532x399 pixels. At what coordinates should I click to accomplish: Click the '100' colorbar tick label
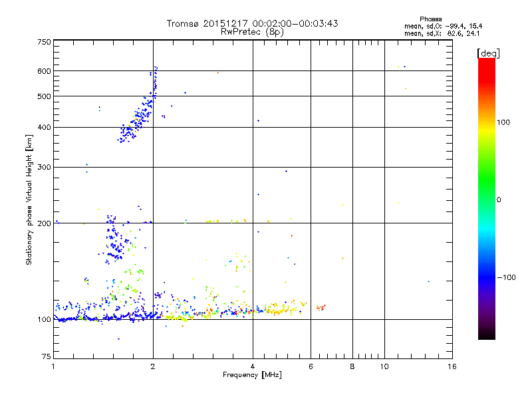503,122
